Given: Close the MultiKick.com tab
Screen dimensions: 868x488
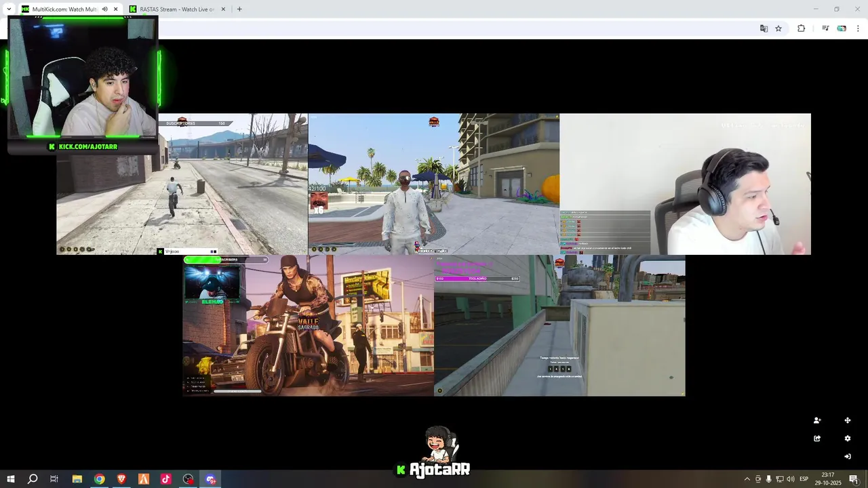Looking at the screenshot, I should pos(115,9).
